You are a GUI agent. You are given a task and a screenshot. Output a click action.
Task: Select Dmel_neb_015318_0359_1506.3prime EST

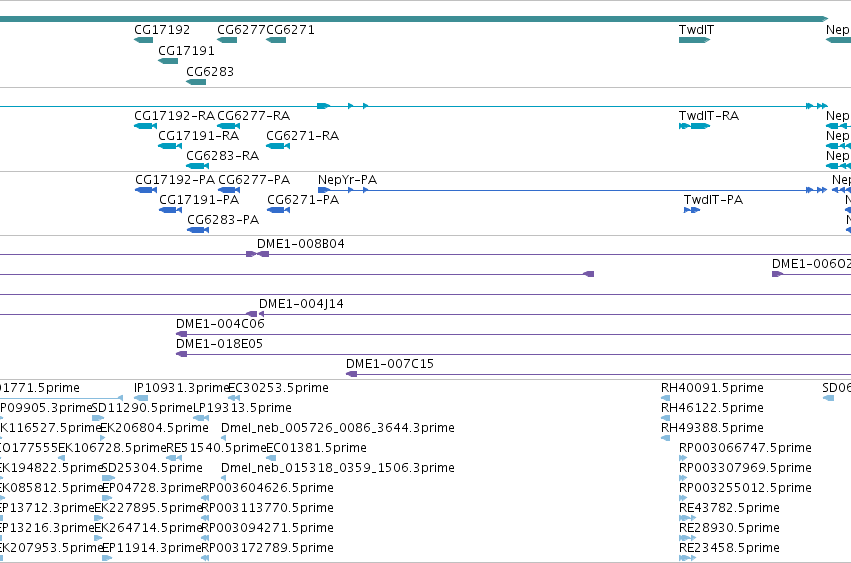[224, 478]
